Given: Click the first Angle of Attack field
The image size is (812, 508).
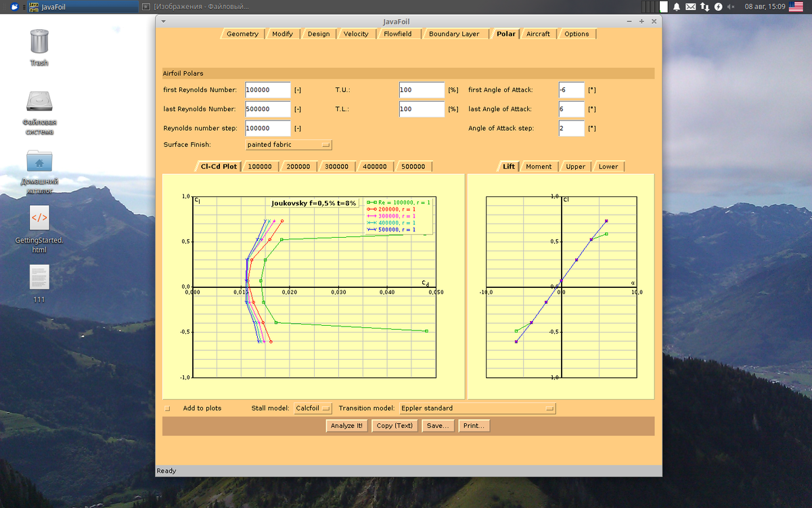Looking at the screenshot, I should 572,90.
